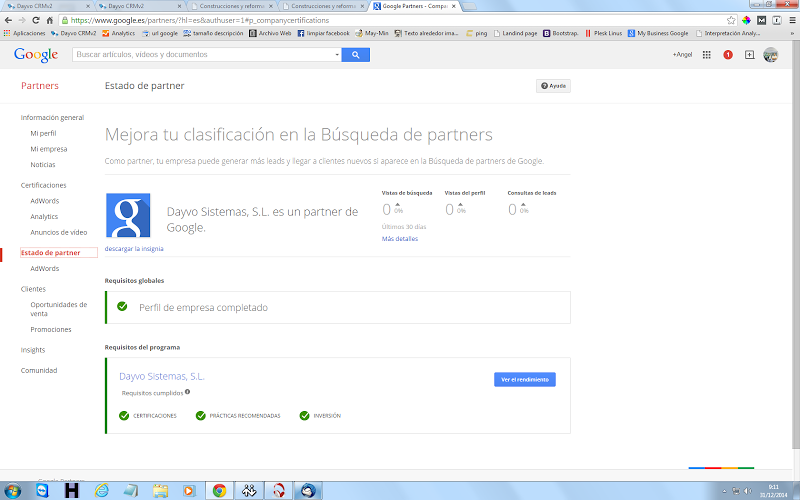This screenshot has width=800, height=500.
Task: Open the M extension icon in toolbar
Action: 762,20
